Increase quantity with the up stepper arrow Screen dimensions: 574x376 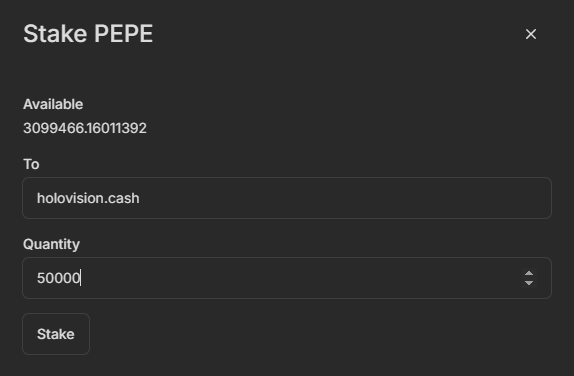(x=529, y=273)
